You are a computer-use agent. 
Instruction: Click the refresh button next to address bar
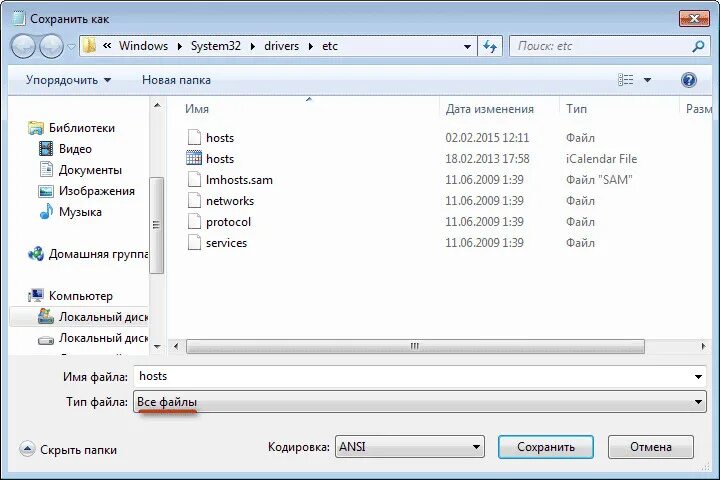[490, 46]
